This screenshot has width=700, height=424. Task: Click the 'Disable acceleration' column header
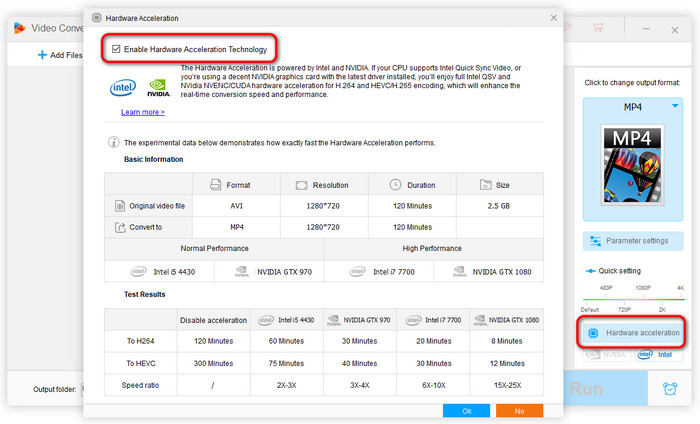(213, 320)
